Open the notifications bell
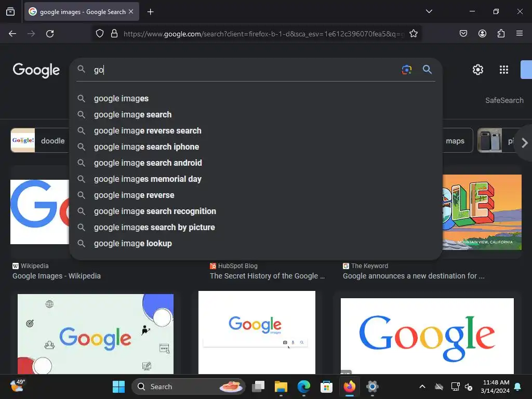This screenshot has height=399, width=532. (x=518, y=387)
